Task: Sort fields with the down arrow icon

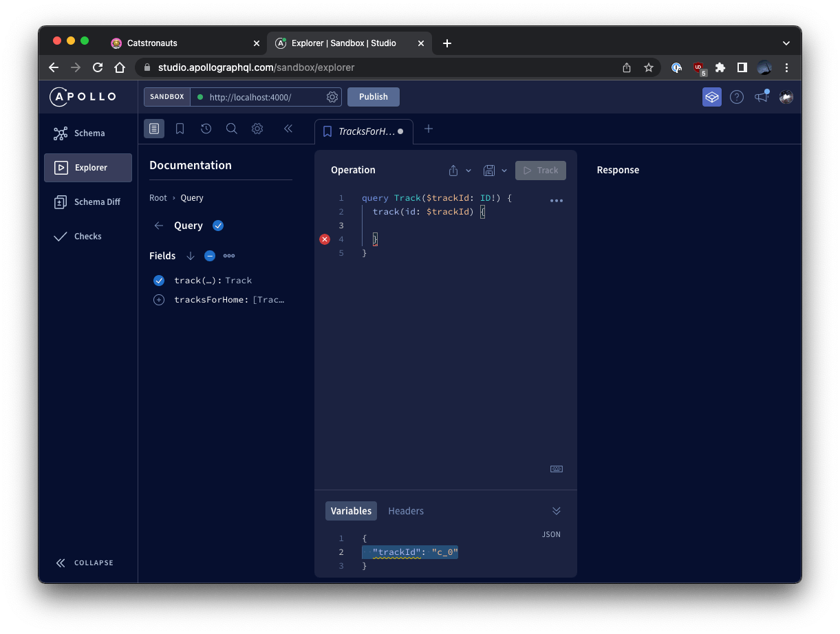Action: [x=191, y=256]
